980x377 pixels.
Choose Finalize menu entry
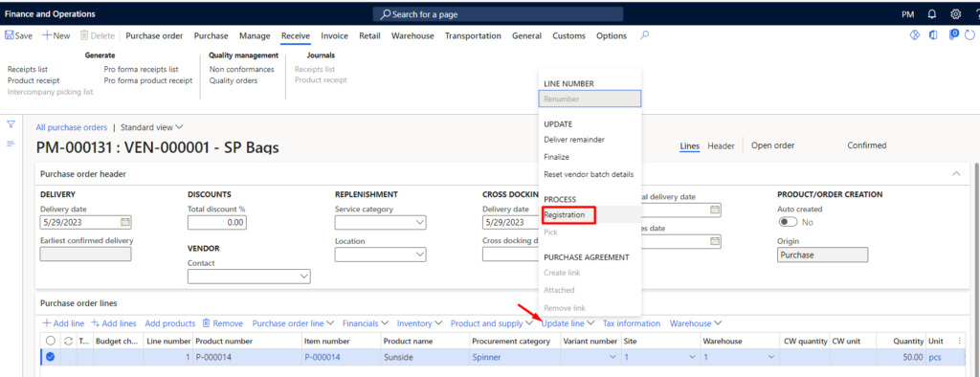click(x=556, y=157)
